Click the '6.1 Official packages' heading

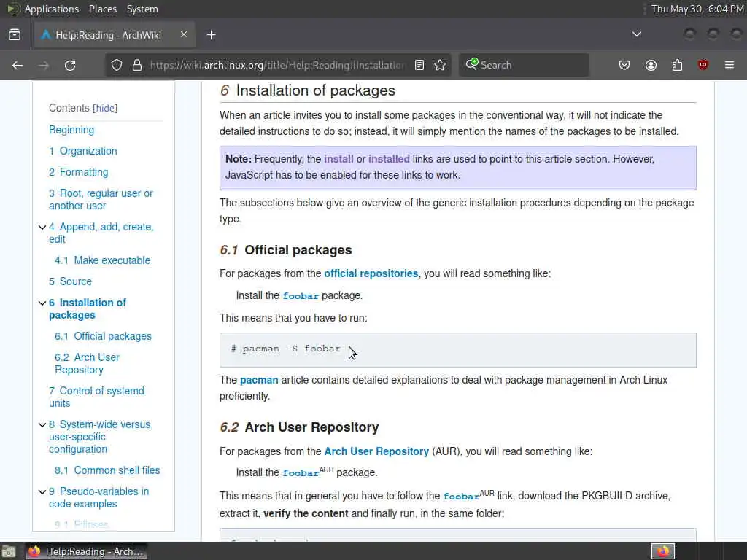pyautogui.click(x=286, y=250)
